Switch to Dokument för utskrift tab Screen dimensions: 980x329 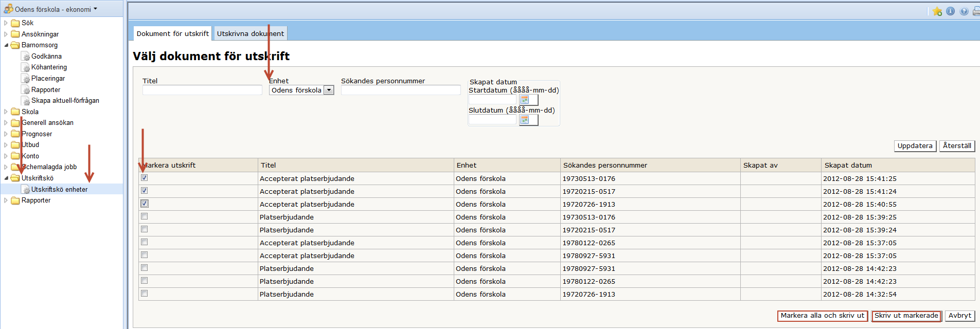[172, 33]
